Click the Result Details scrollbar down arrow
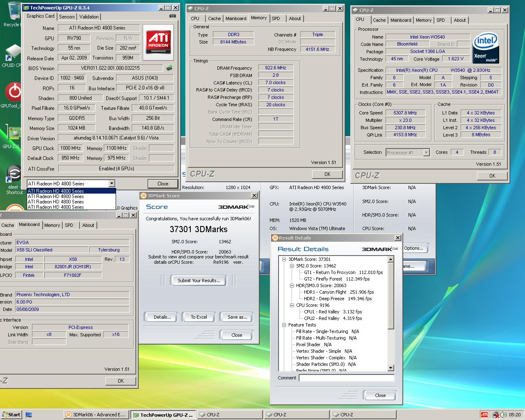 coord(390,368)
